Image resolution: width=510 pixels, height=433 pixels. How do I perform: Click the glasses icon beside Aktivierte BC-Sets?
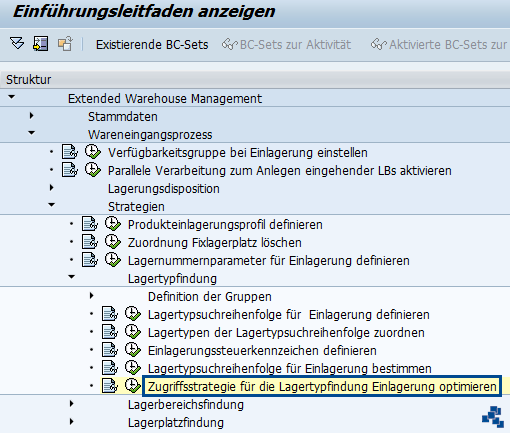(x=379, y=44)
